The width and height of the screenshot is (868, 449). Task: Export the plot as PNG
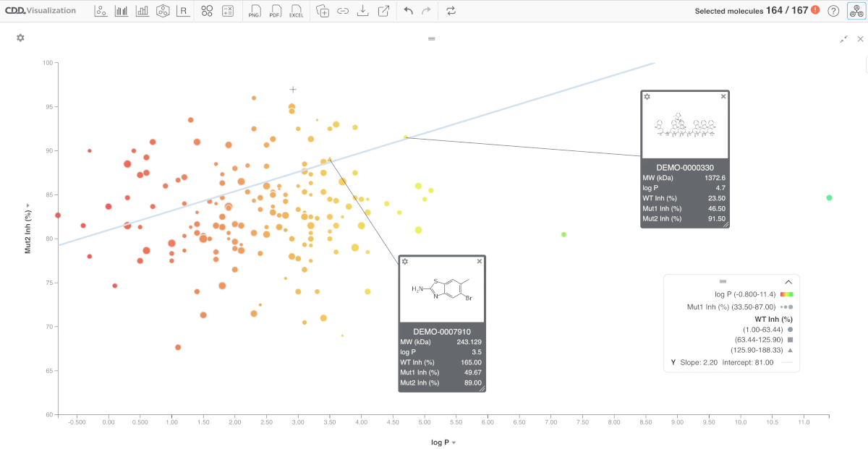click(x=255, y=11)
